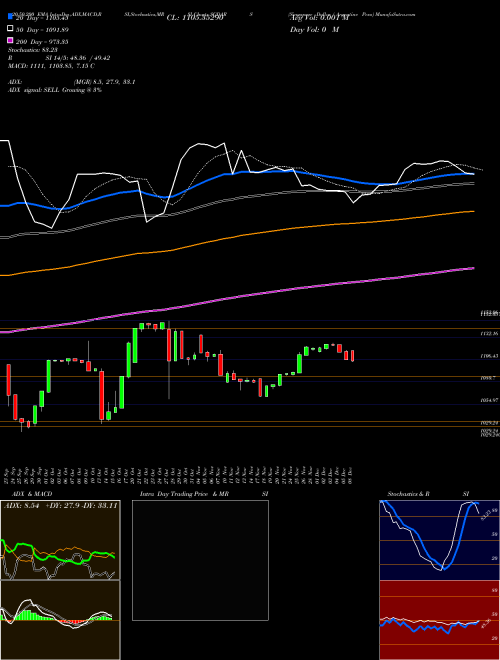Click the ADX (MGR) values line
500x660 pixels.
[72, 82]
